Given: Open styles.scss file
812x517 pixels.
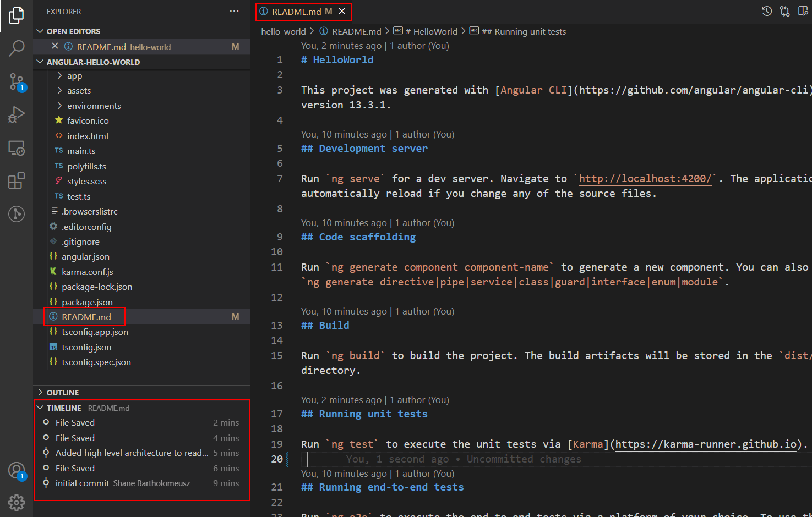Looking at the screenshot, I should [86, 182].
